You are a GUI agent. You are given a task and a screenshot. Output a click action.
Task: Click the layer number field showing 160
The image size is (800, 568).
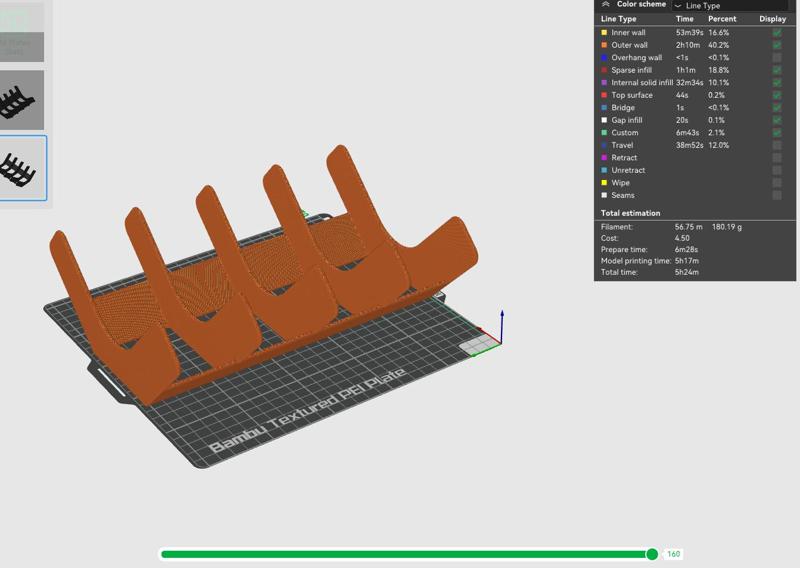(674, 554)
